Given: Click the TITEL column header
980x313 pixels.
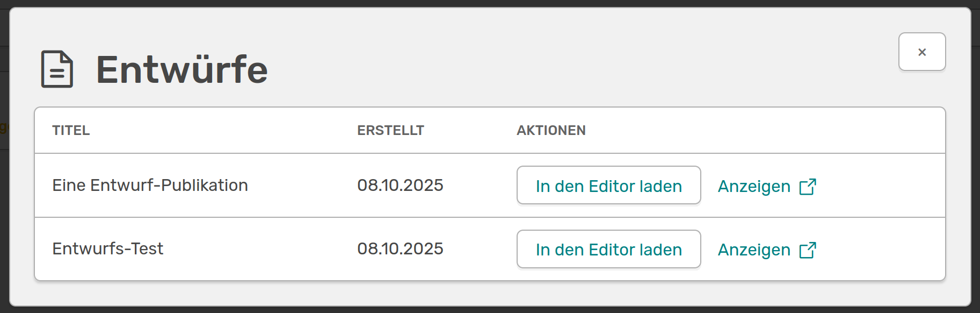Looking at the screenshot, I should point(71,131).
